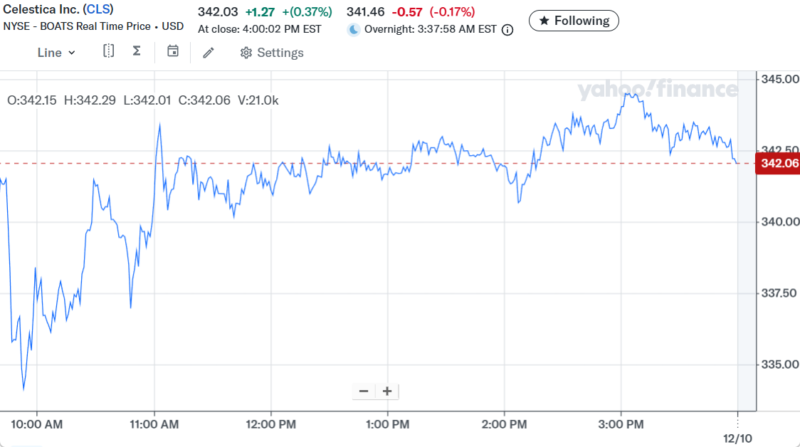Screen dimensions: 800x447
Task: Zoom out with the minus button
Action: tap(363, 391)
